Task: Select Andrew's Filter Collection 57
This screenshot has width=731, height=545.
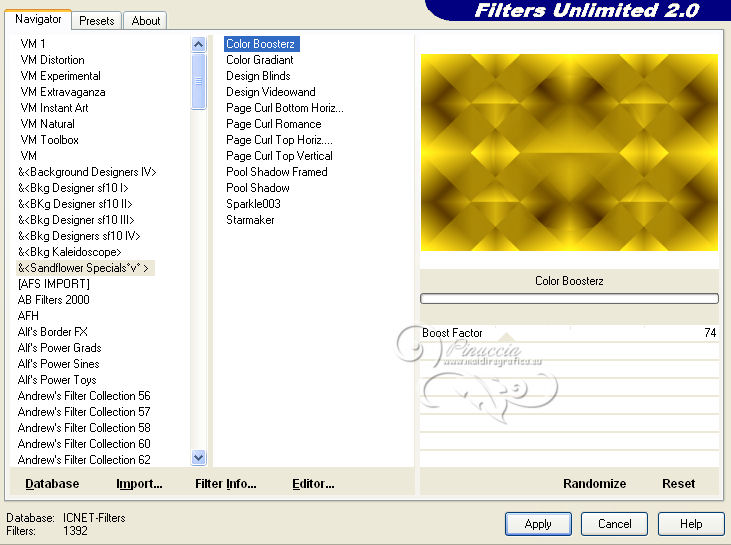Action: tap(84, 412)
